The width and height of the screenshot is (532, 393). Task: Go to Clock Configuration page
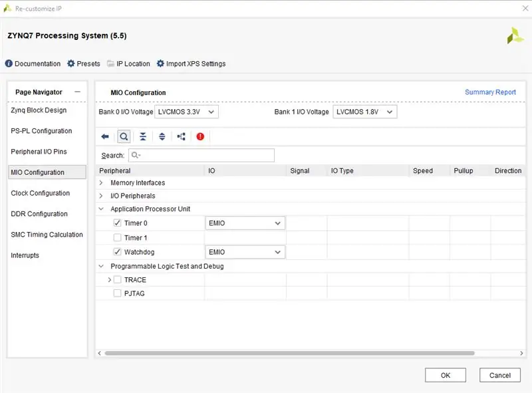click(40, 193)
